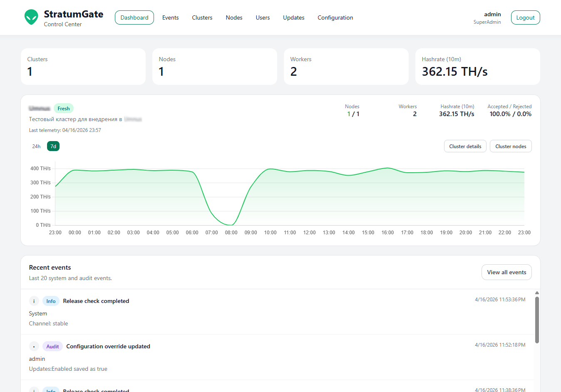Image resolution: width=561 pixels, height=392 pixels.
Task: Navigate to the Nodes section
Action: point(234,17)
